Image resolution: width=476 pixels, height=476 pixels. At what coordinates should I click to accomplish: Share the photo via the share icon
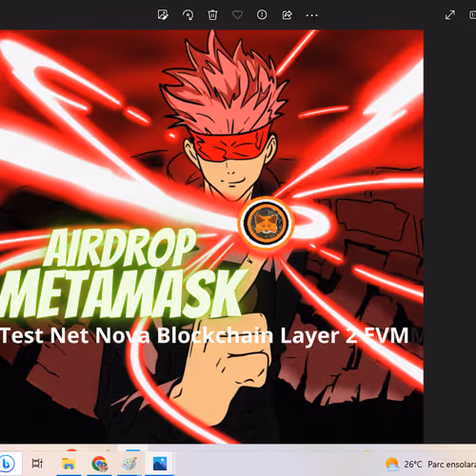[x=287, y=14]
